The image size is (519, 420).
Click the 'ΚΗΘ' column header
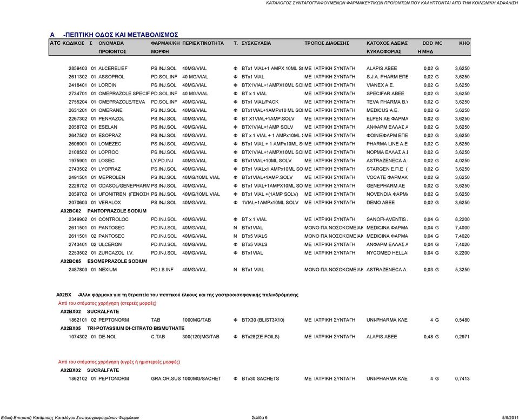464,43
